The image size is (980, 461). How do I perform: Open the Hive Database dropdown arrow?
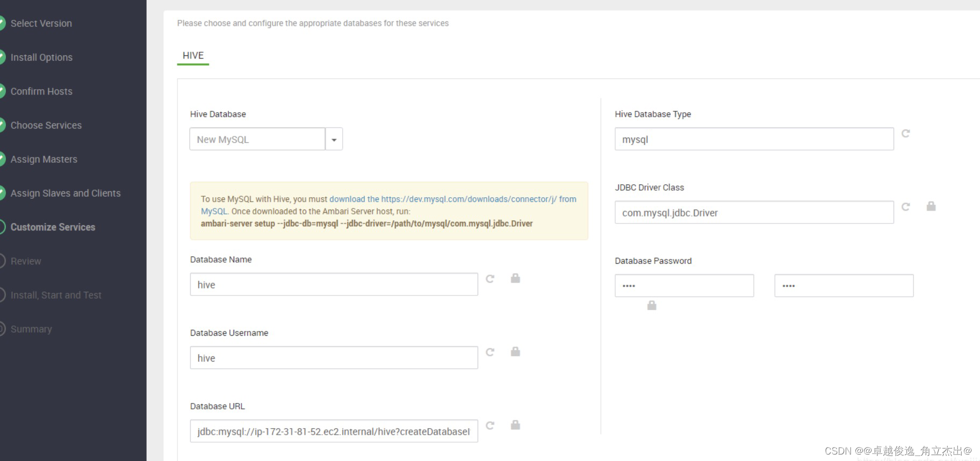coord(334,139)
